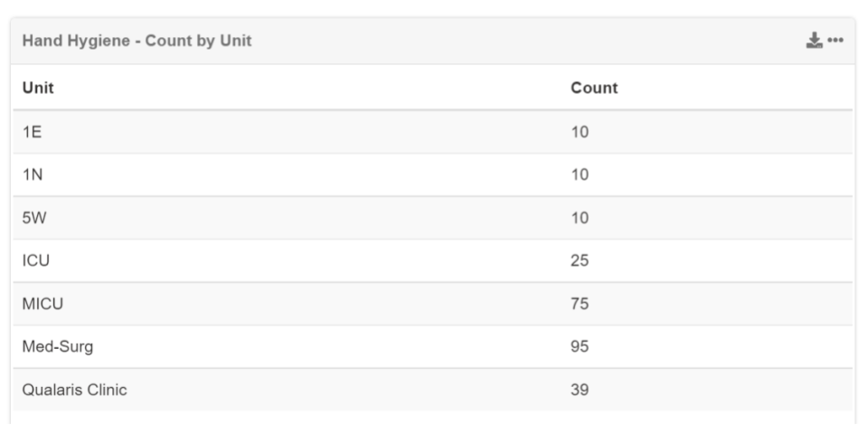Select the Med-Surg unit cell
The image size is (868, 434).
(58, 346)
